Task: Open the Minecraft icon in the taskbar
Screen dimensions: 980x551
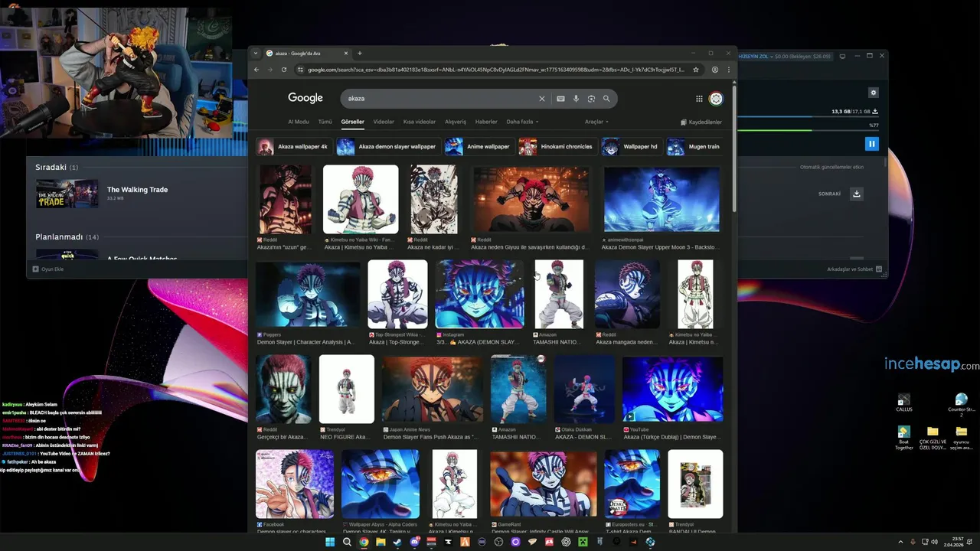Action: click(x=583, y=542)
